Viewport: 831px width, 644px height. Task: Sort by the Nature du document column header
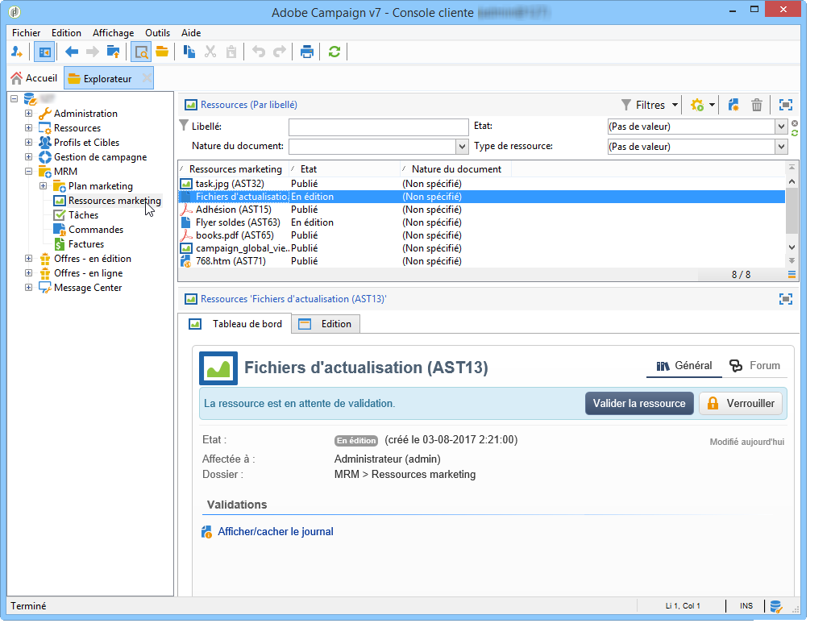pos(455,169)
